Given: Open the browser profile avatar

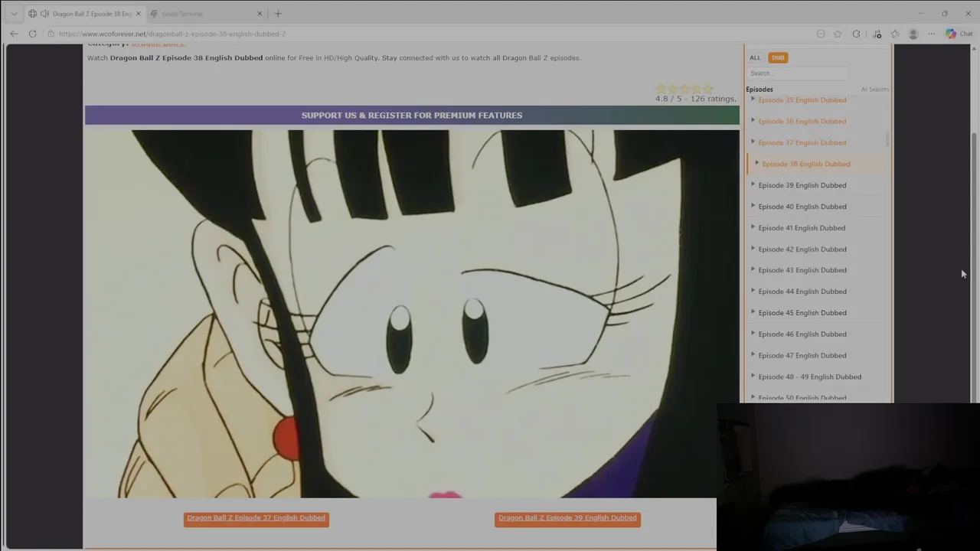Looking at the screenshot, I should tap(913, 34).
